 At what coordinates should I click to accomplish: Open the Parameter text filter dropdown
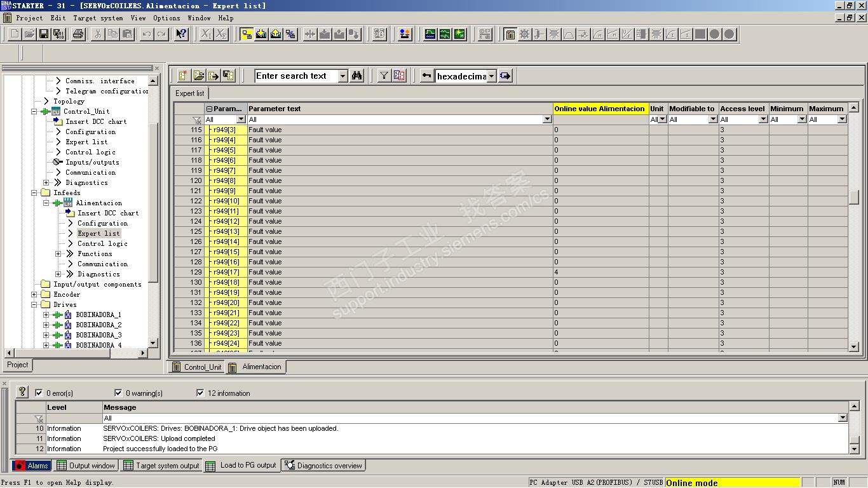547,119
